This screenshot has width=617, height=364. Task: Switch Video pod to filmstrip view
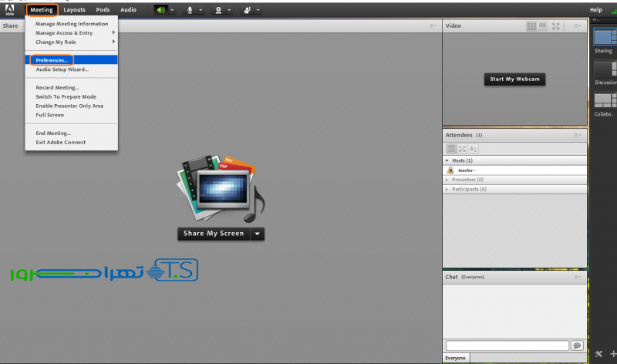(543, 25)
